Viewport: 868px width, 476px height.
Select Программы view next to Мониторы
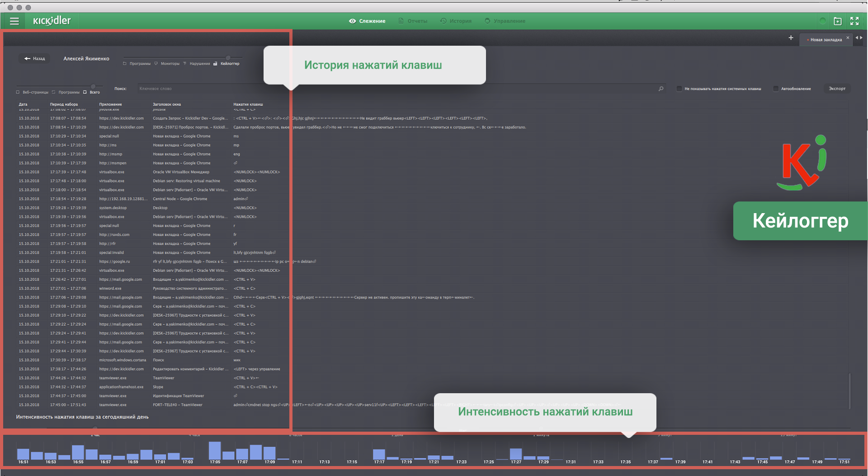pyautogui.click(x=137, y=64)
